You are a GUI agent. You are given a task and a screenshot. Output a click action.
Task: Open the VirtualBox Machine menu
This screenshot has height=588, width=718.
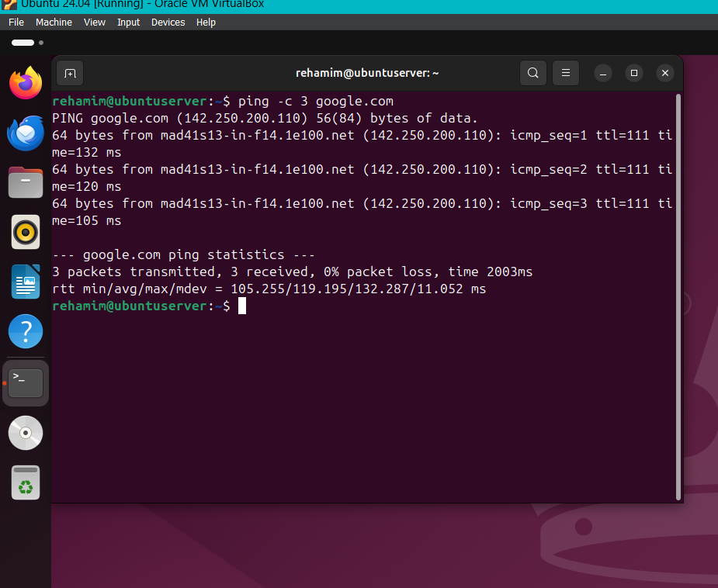(54, 22)
